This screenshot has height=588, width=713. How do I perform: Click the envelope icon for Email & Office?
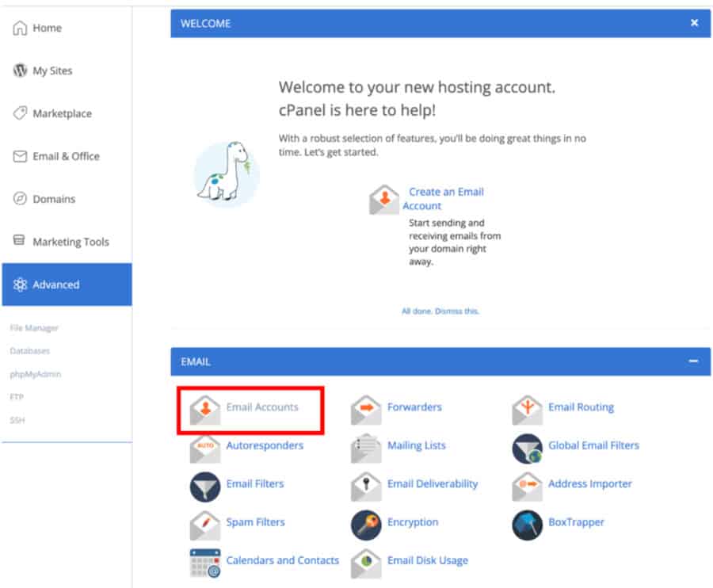click(20, 156)
